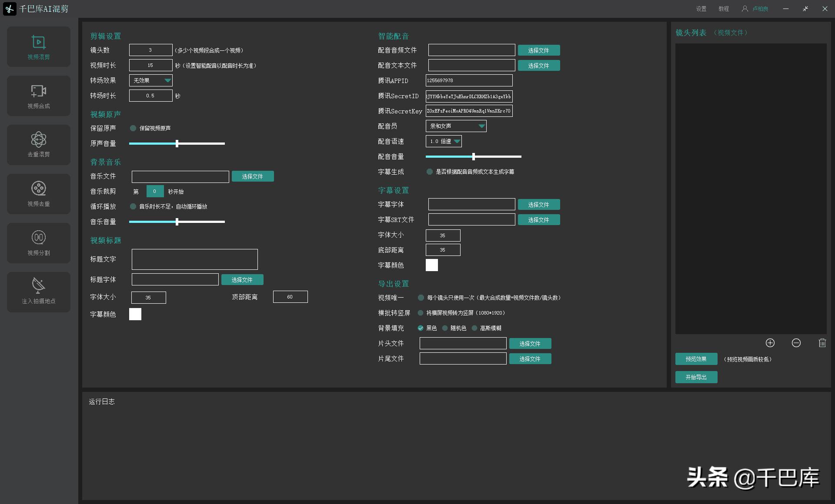Click the minus icon under 镜头列表
The width and height of the screenshot is (835, 504).
[x=796, y=343]
